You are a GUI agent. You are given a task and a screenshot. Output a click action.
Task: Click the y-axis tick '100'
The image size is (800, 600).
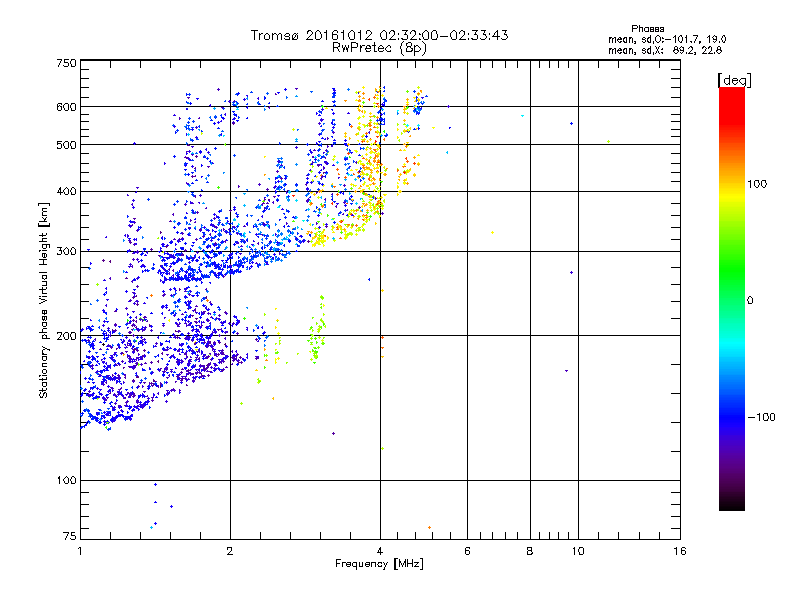tap(66, 481)
